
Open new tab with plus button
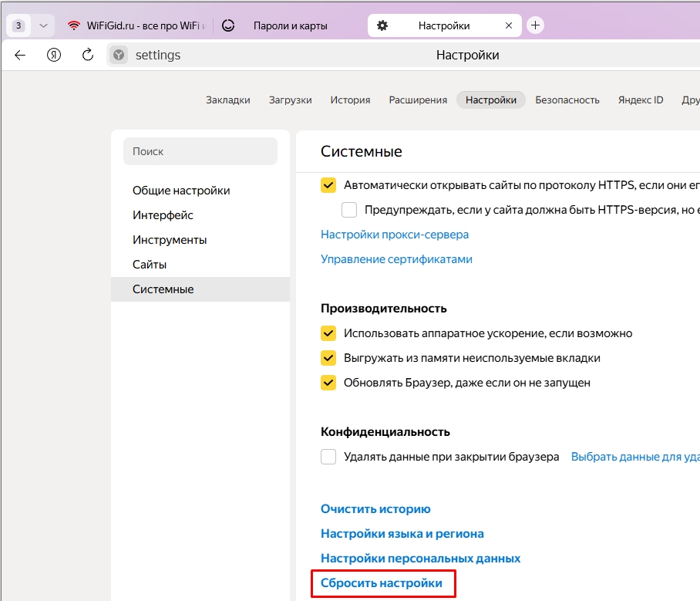click(535, 25)
